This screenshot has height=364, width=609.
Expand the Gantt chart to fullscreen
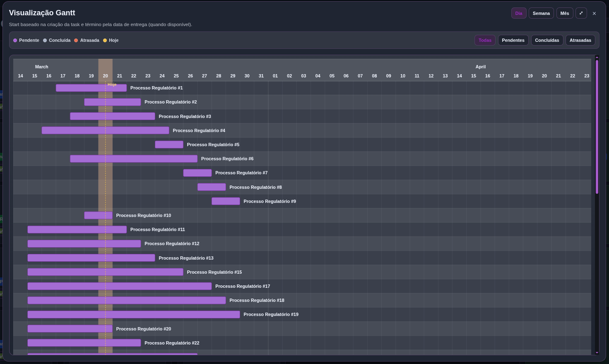[x=581, y=13]
